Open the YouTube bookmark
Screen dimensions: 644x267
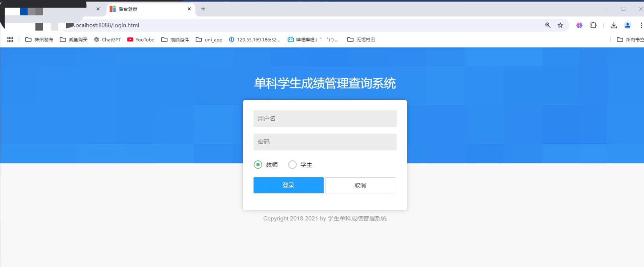coord(141,40)
